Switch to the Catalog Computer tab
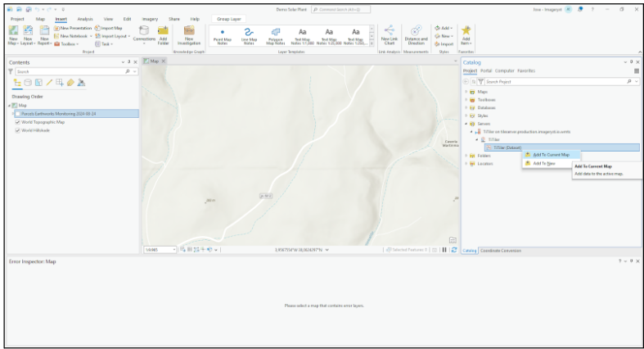Screen dimensions: 644x349 coord(504,70)
